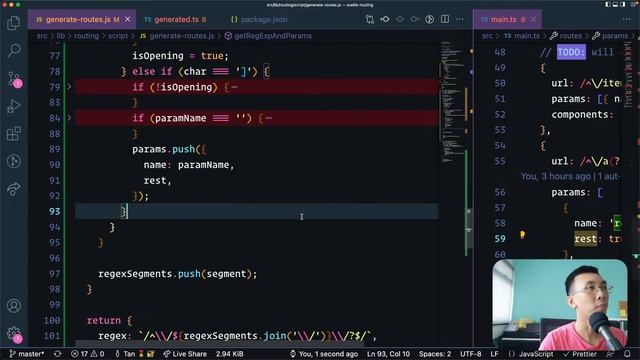Click 'script' folder in left breadcrumb
This screenshot has width=640, height=360.
pos(118,36)
